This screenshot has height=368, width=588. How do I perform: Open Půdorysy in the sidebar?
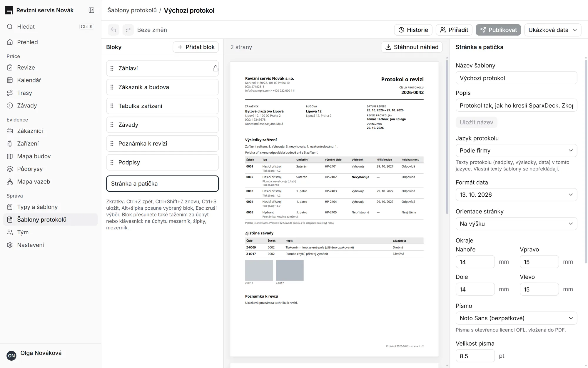pos(50,169)
